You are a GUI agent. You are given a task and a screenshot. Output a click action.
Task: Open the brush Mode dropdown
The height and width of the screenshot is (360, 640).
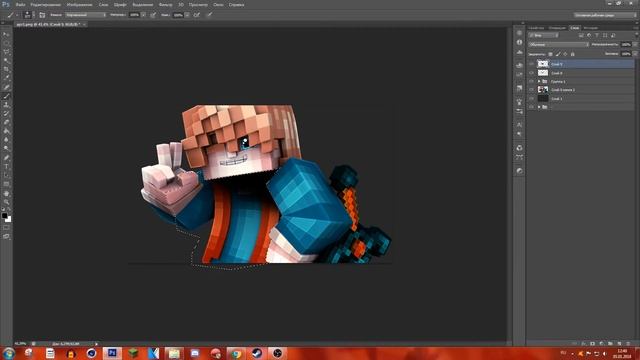(x=86, y=15)
